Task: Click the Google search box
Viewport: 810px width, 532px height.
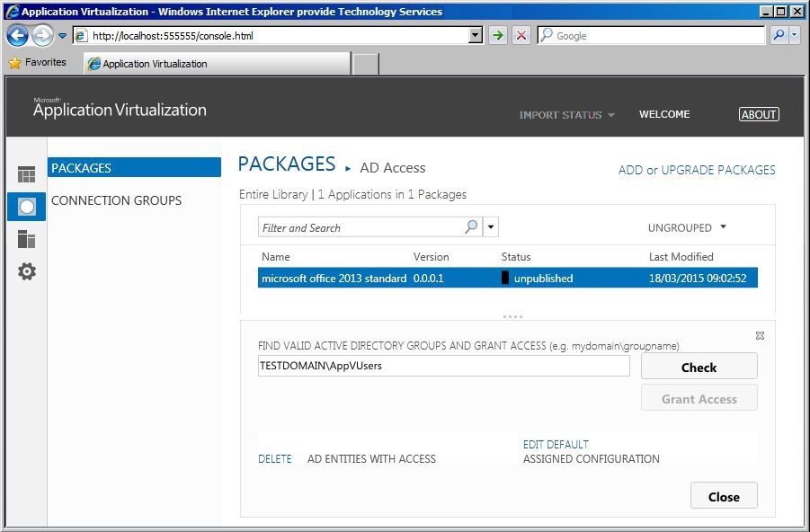Action: pos(651,36)
